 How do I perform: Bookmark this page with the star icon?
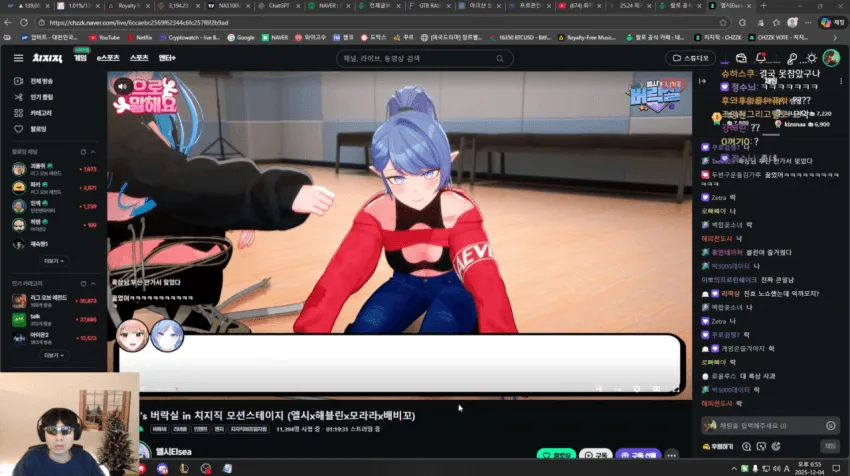(723, 23)
